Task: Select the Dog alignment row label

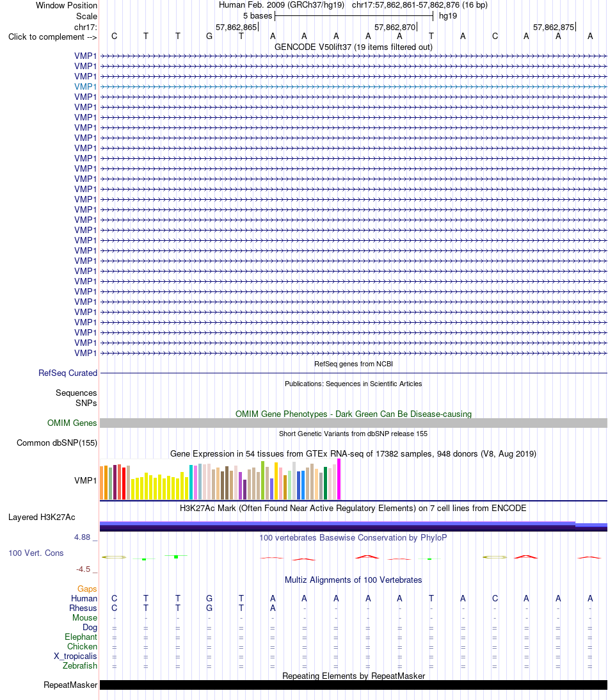Action: pos(90,627)
